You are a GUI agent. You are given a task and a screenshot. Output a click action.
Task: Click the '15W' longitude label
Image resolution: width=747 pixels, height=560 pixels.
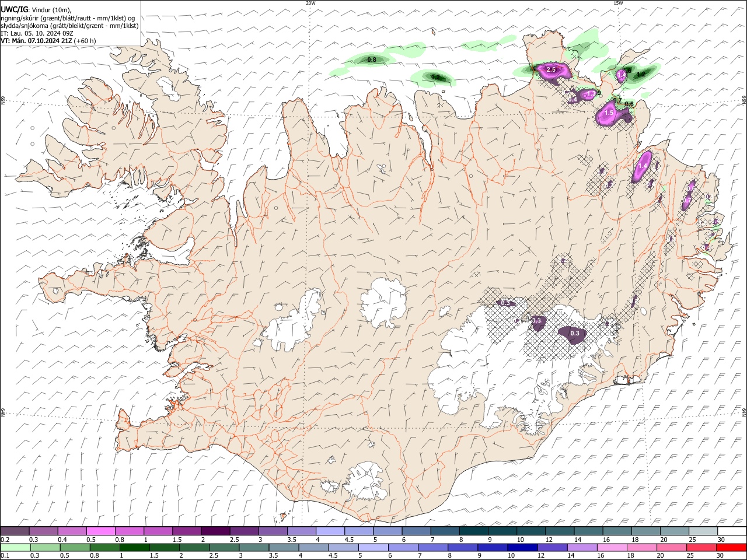pyautogui.click(x=617, y=3)
